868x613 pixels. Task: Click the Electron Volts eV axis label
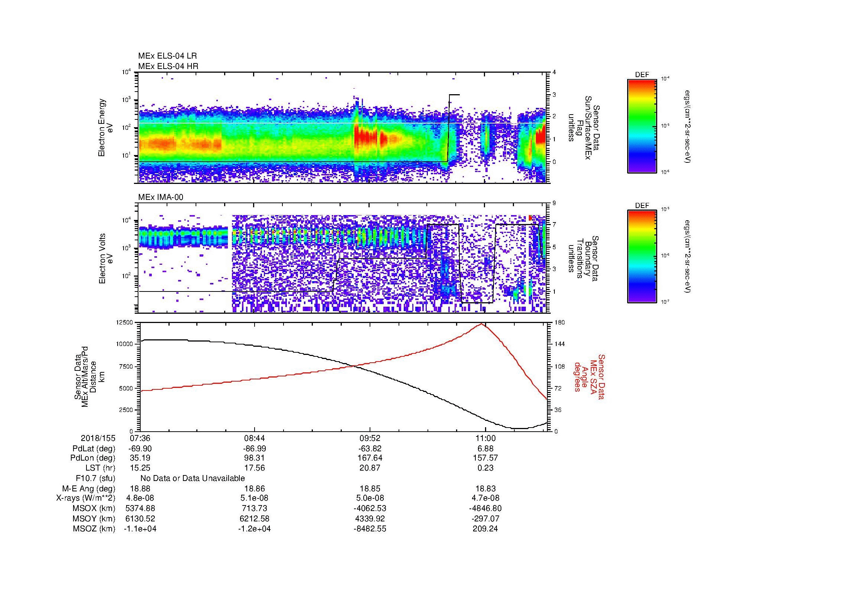[x=106, y=259]
